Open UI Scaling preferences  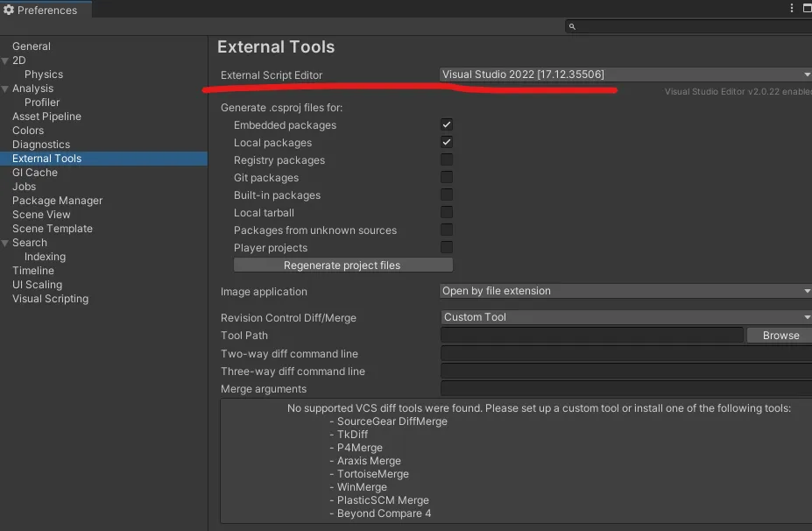(38, 285)
